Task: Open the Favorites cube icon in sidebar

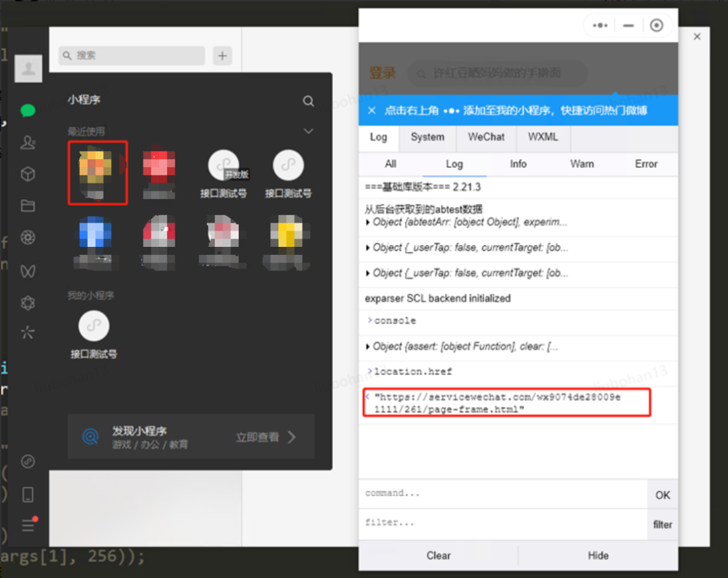Action: [x=28, y=174]
